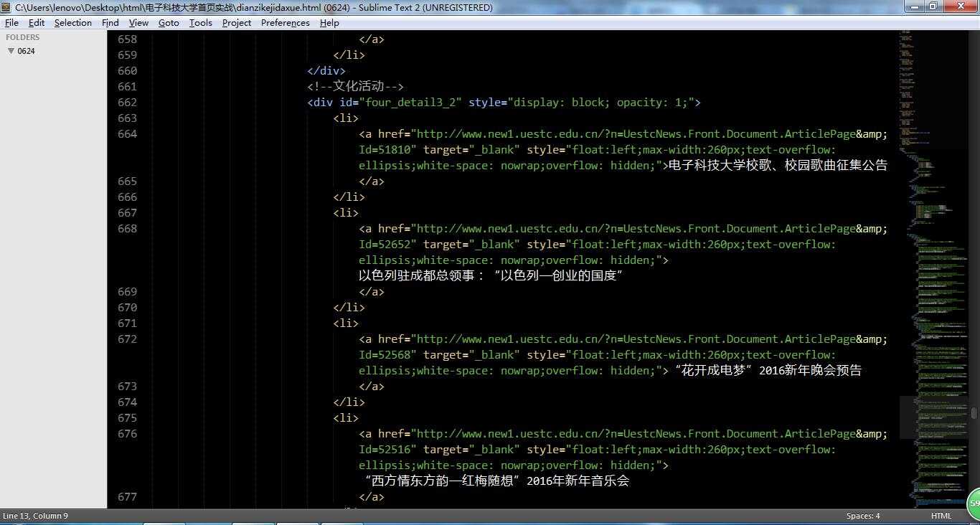Click line number 676 in the gutter

coord(127,434)
